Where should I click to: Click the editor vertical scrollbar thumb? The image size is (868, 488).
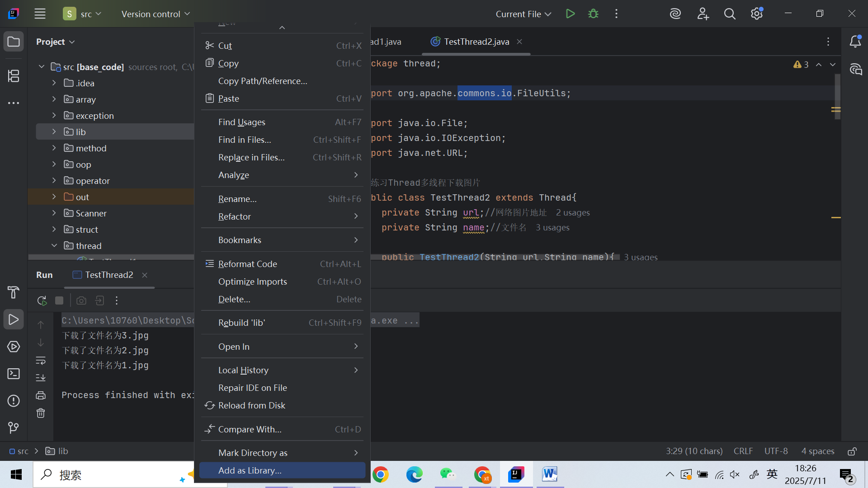pyautogui.click(x=837, y=97)
